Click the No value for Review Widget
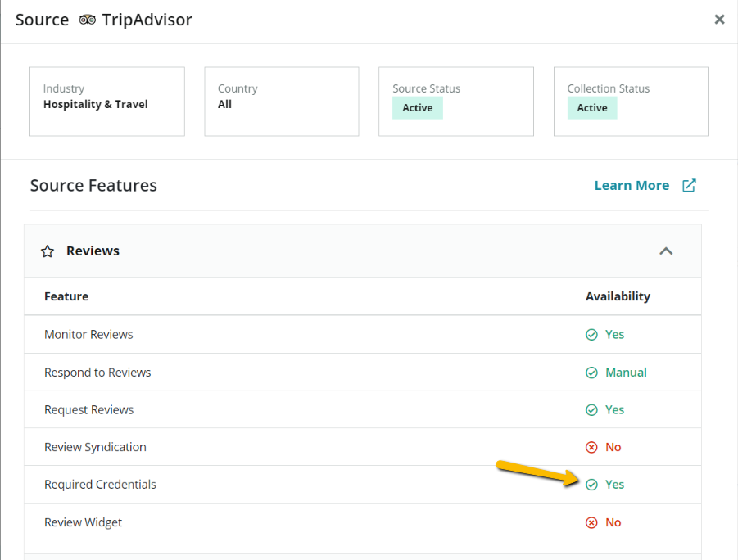The width and height of the screenshot is (738, 560). click(613, 522)
